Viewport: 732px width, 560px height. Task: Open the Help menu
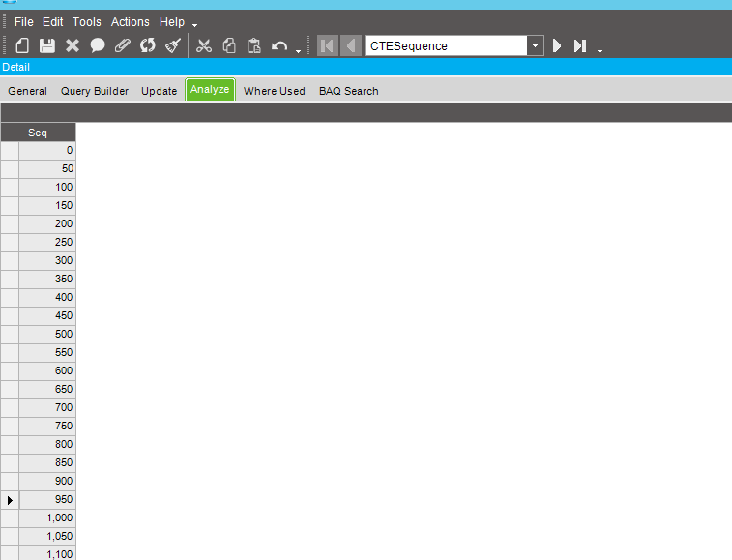click(172, 22)
